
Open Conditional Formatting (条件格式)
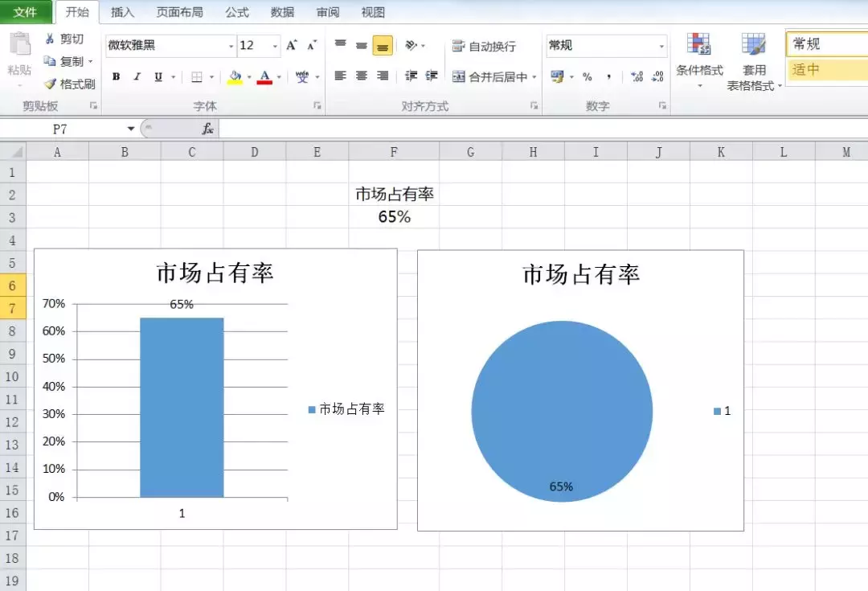(699, 60)
